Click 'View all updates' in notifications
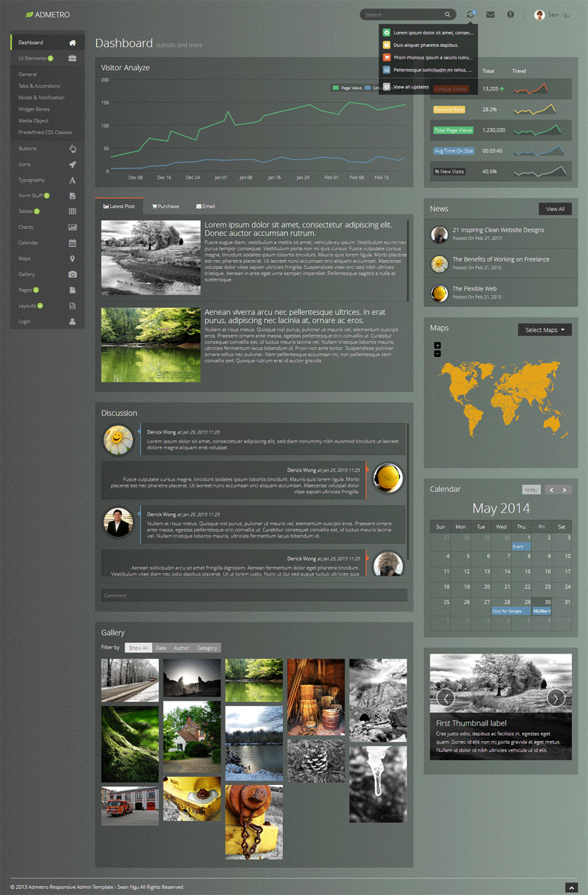The image size is (588, 895). click(410, 87)
